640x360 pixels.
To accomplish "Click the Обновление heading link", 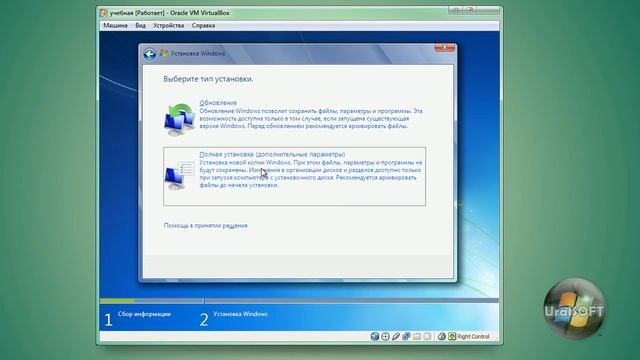I will pos(218,103).
